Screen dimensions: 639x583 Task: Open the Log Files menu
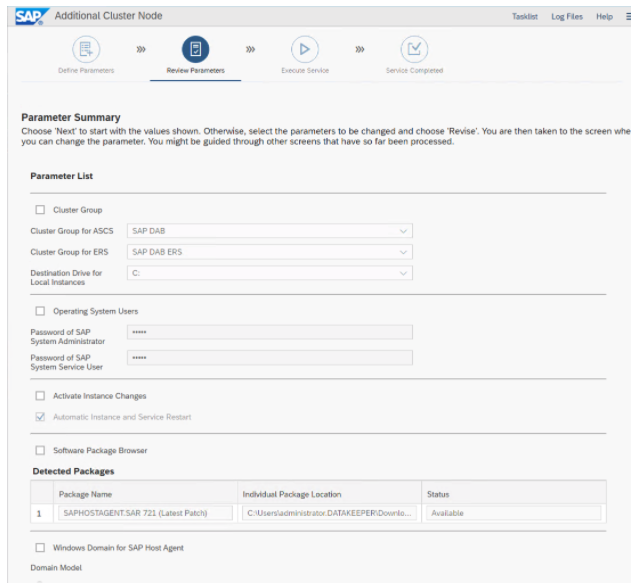pyautogui.click(x=567, y=17)
